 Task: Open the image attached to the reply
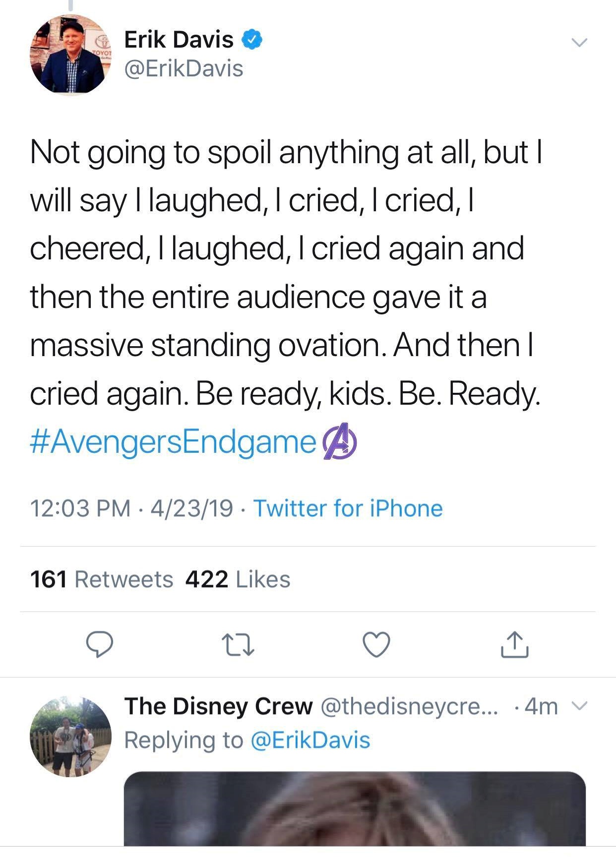point(355,808)
